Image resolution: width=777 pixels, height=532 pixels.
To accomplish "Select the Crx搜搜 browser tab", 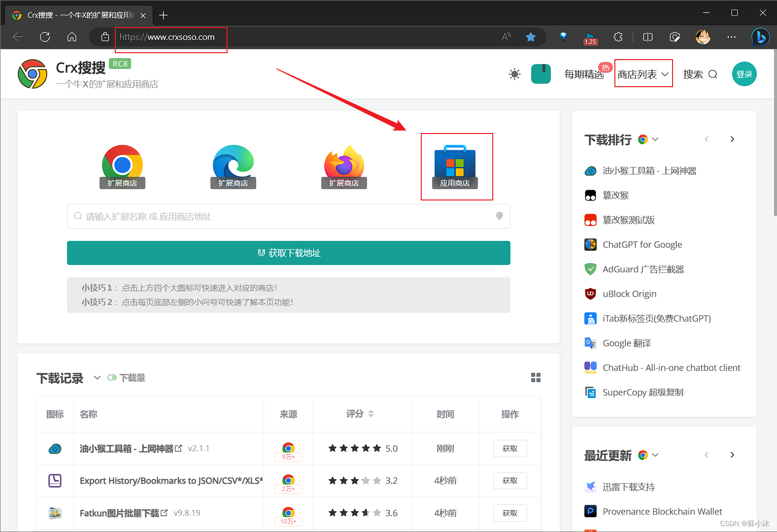I will click(x=79, y=15).
